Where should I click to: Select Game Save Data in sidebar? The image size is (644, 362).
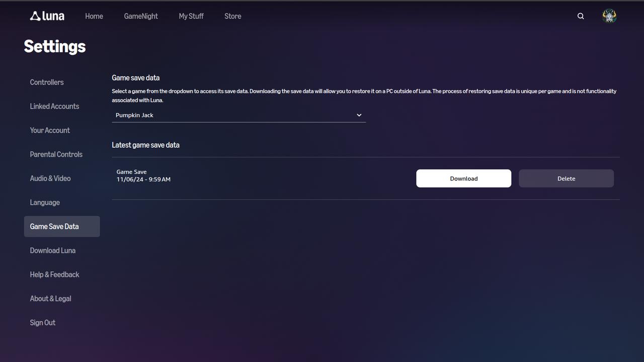tap(62, 227)
